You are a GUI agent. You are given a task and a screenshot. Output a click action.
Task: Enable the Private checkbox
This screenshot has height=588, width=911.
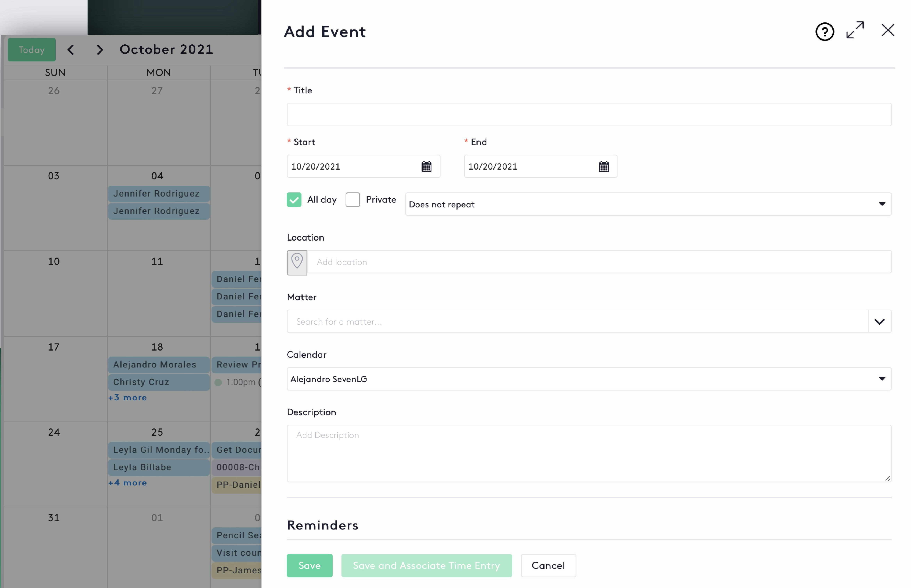(352, 199)
